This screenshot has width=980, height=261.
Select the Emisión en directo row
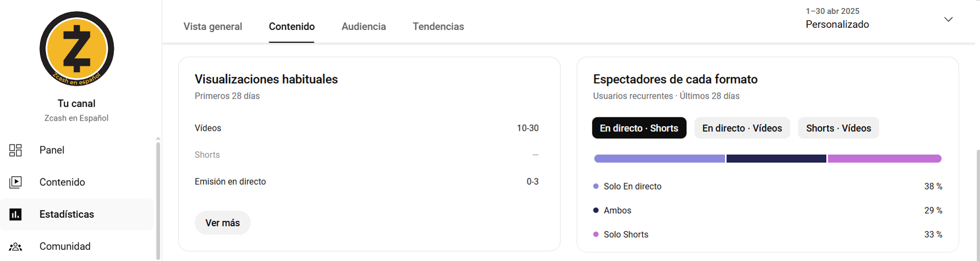pyautogui.click(x=367, y=181)
